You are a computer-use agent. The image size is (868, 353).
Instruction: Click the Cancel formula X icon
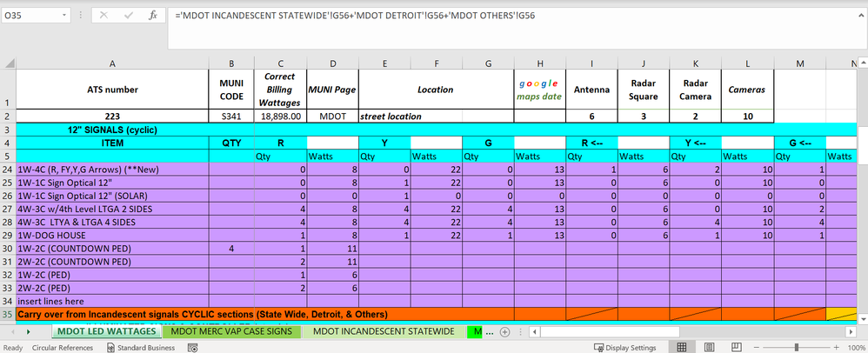[103, 16]
